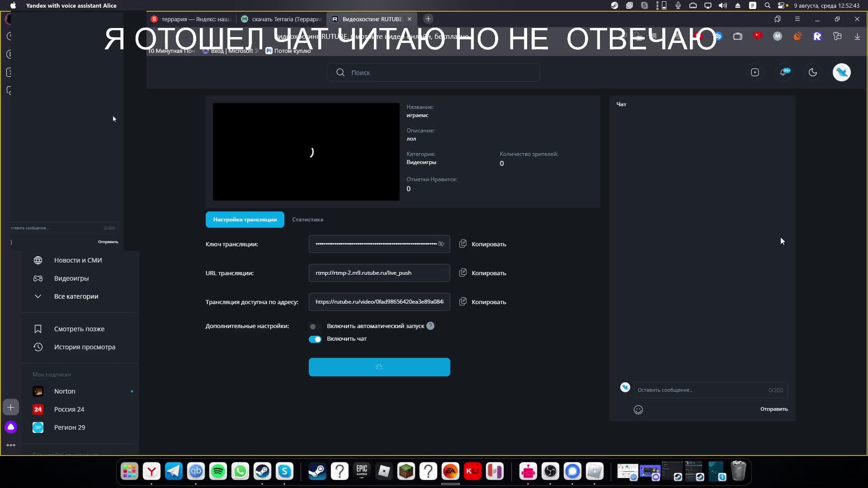
Task: Open the browser downloads arrow
Action: click(857, 37)
